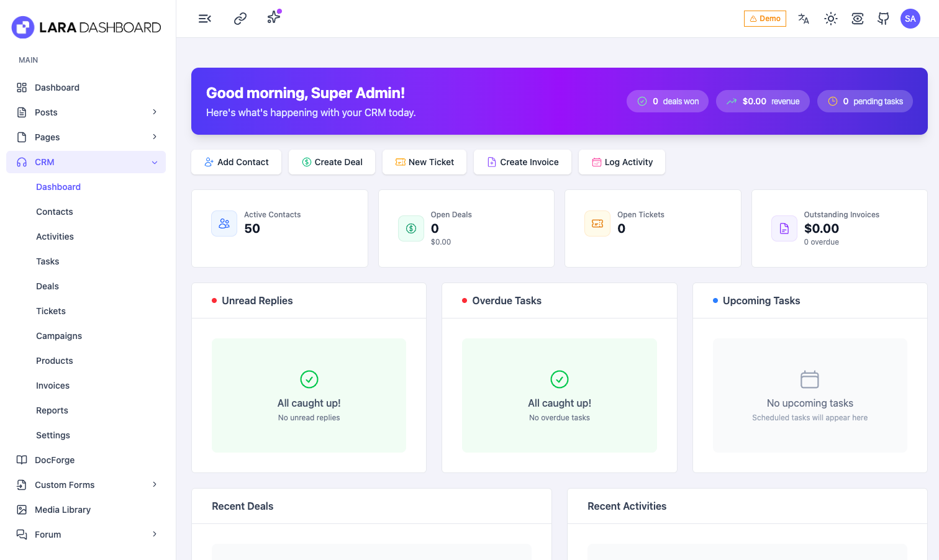The image size is (939, 560).
Task: Toggle light/dark theme with sun icon
Action: click(830, 19)
